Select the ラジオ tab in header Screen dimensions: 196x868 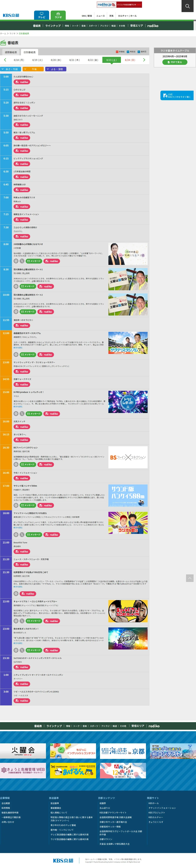(x=58, y=15)
